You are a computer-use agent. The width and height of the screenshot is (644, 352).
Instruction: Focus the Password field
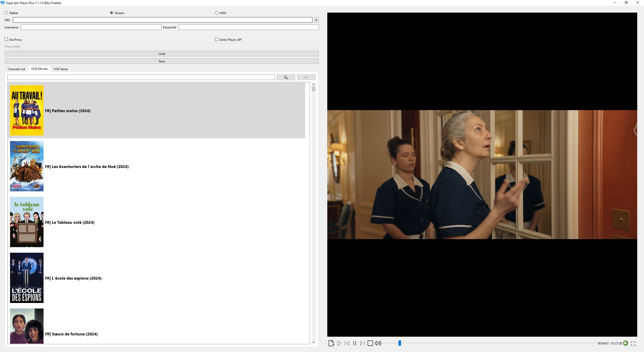tap(249, 27)
